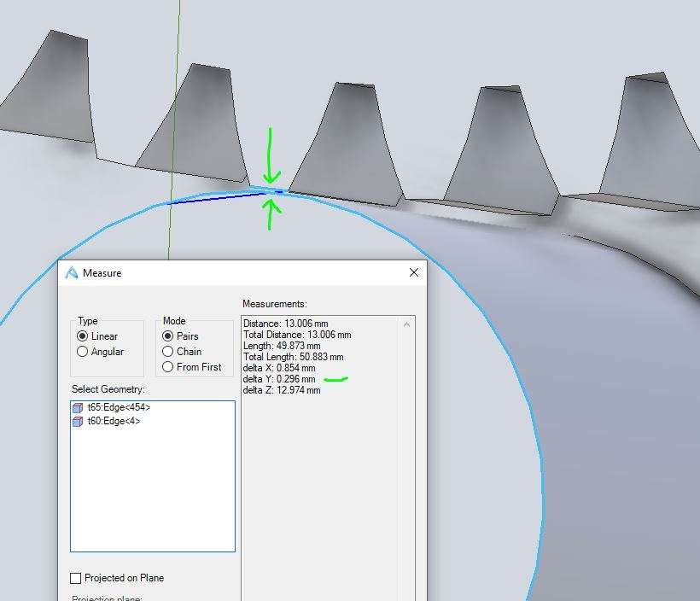Click the measurements scrollbar up arrow

(x=406, y=324)
